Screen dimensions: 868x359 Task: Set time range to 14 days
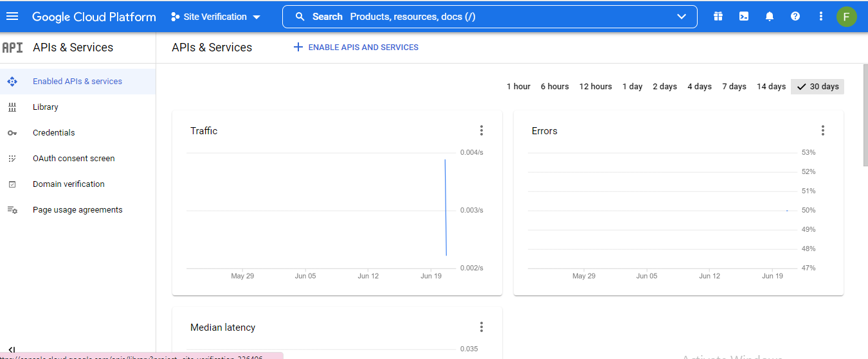771,87
